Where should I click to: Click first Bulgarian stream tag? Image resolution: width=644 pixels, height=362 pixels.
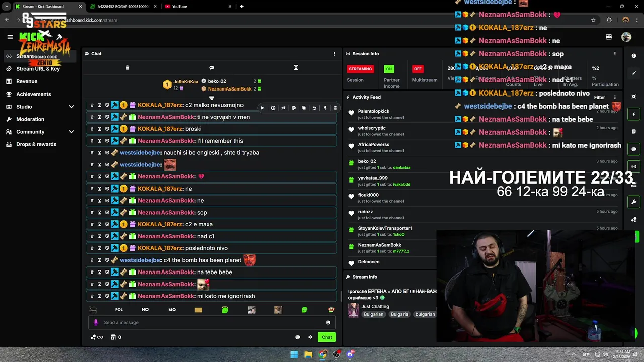pos(373,314)
